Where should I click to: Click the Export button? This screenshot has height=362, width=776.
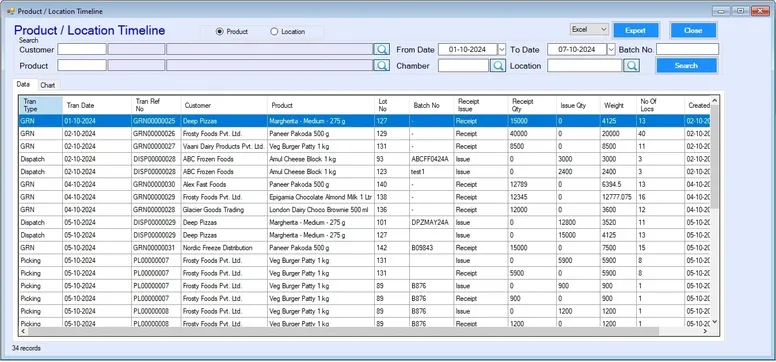[635, 30]
